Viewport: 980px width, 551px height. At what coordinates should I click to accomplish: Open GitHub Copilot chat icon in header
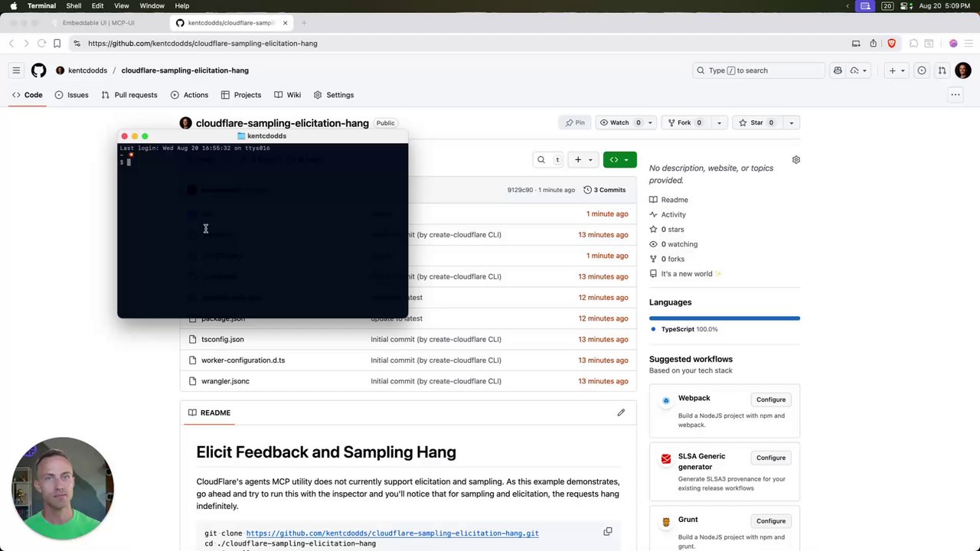(x=838, y=70)
